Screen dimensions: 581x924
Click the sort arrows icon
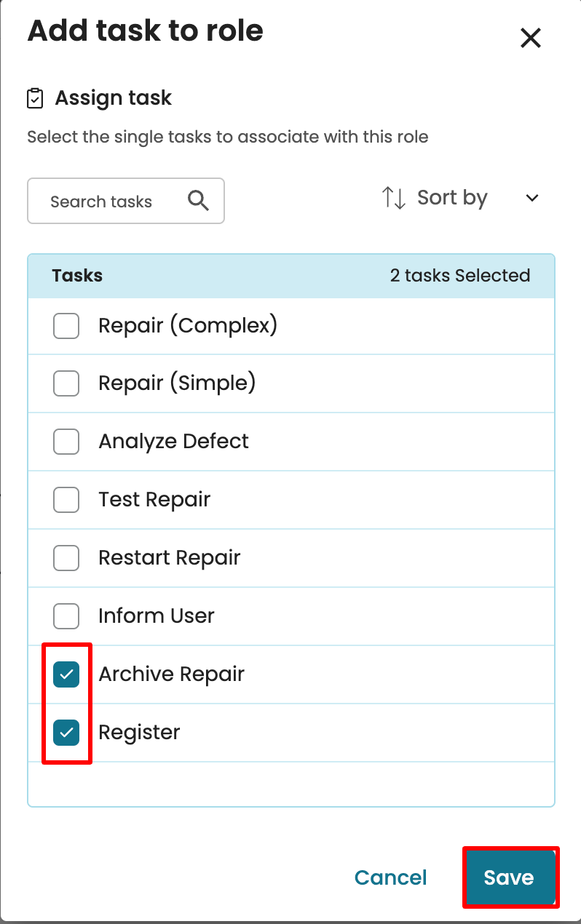coord(394,197)
